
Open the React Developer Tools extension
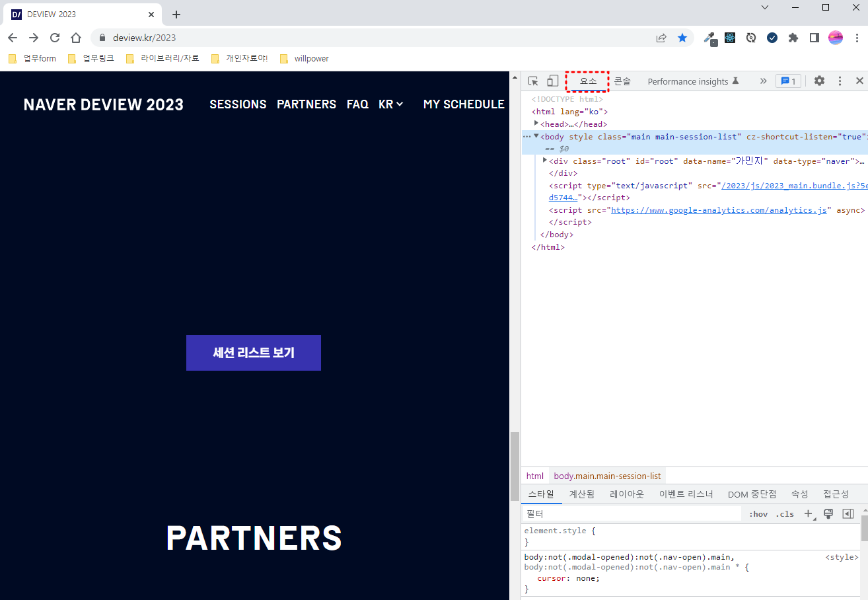pyautogui.click(x=730, y=38)
